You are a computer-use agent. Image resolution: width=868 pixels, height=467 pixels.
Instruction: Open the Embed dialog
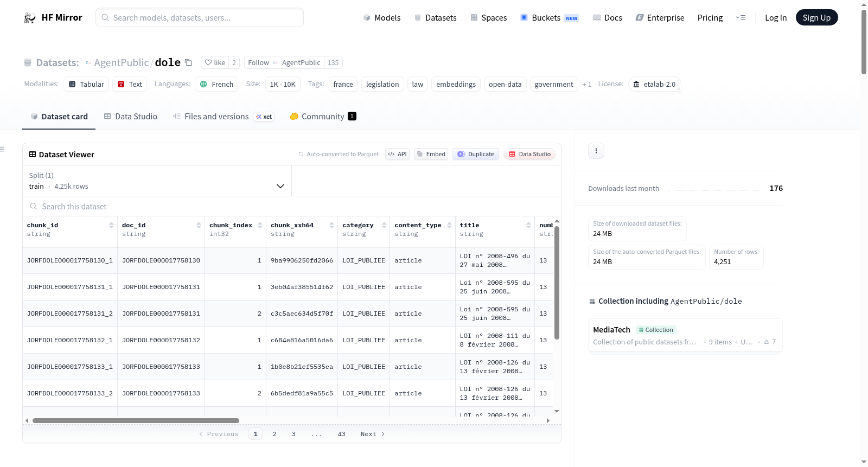[431, 154]
